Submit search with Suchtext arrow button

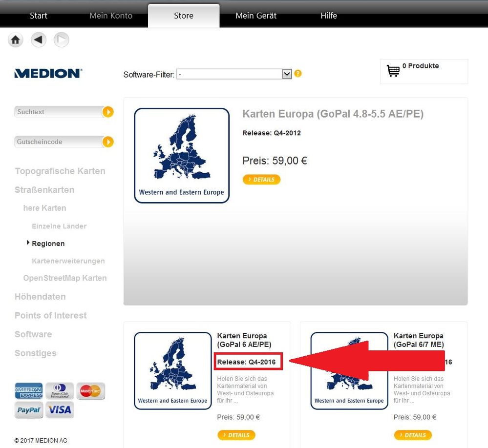click(x=108, y=112)
